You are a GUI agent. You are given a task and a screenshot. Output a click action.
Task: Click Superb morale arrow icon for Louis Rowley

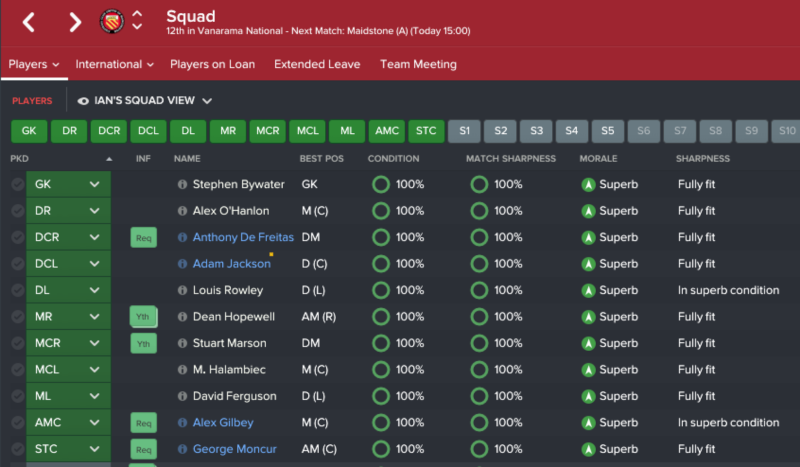point(588,290)
